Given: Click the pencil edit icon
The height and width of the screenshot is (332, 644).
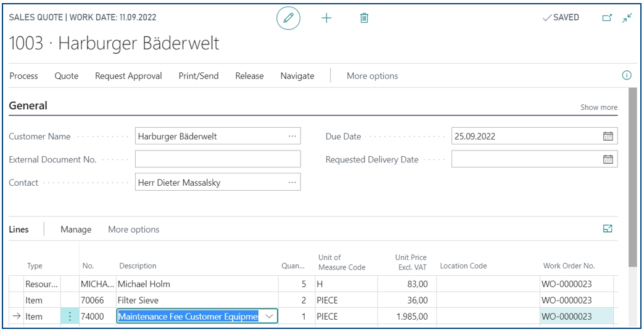Looking at the screenshot, I should point(288,18).
